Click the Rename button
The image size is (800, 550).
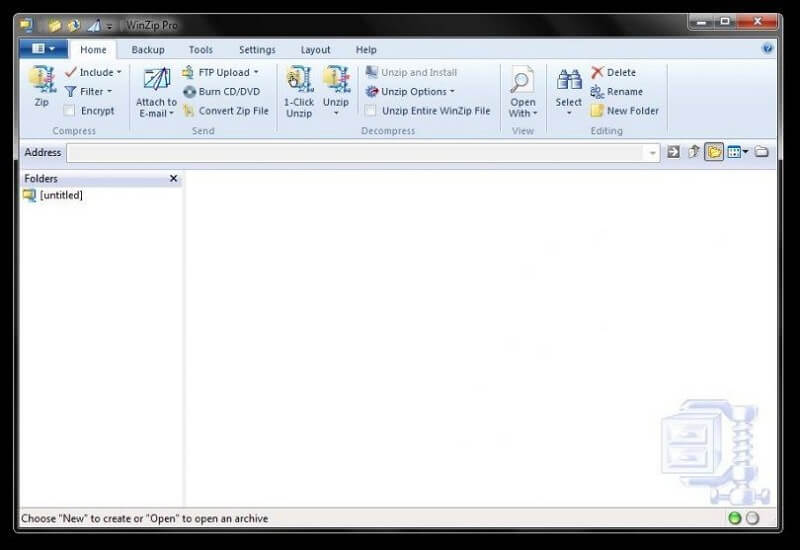point(616,92)
